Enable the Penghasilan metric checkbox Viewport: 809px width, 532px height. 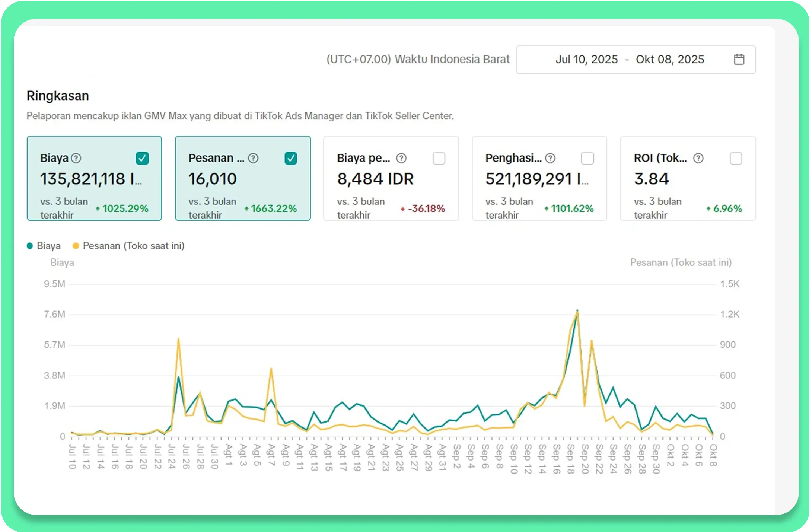coord(587,158)
